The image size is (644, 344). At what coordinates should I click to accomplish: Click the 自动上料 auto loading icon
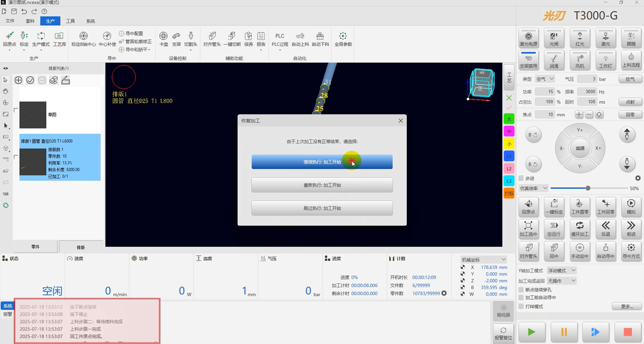(x=300, y=39)
